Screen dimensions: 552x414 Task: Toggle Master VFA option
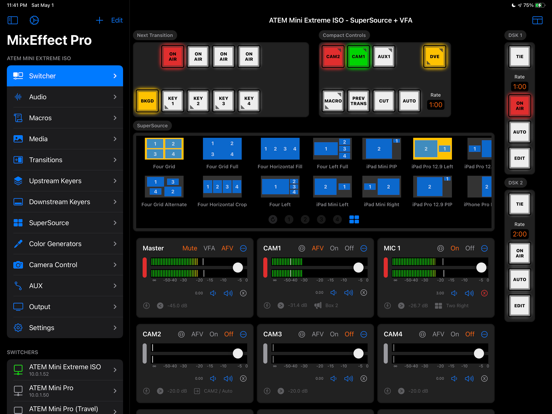[x=209, y=248]
